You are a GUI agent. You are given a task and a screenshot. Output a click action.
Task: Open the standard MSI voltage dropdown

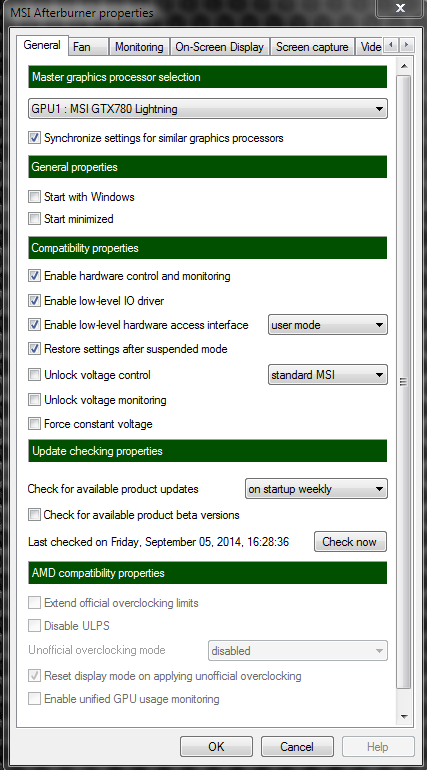(x=327, y=375)
